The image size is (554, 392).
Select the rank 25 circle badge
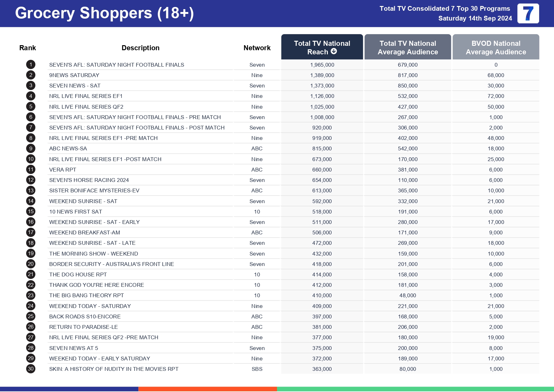click(x=31, y=317)
